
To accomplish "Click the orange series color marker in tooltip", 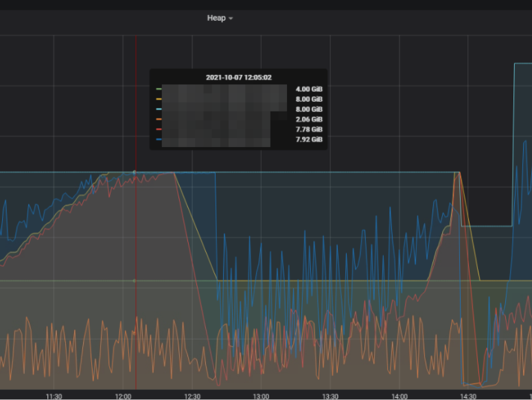I will coord(159,119).
